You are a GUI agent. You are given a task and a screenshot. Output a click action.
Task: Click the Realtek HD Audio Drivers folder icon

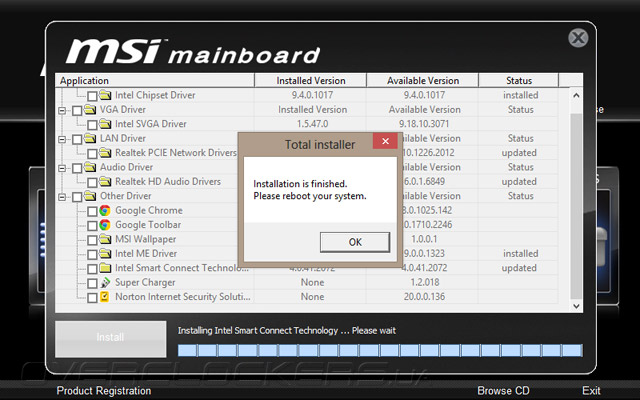pyautogui.click(x=105, y=181)
